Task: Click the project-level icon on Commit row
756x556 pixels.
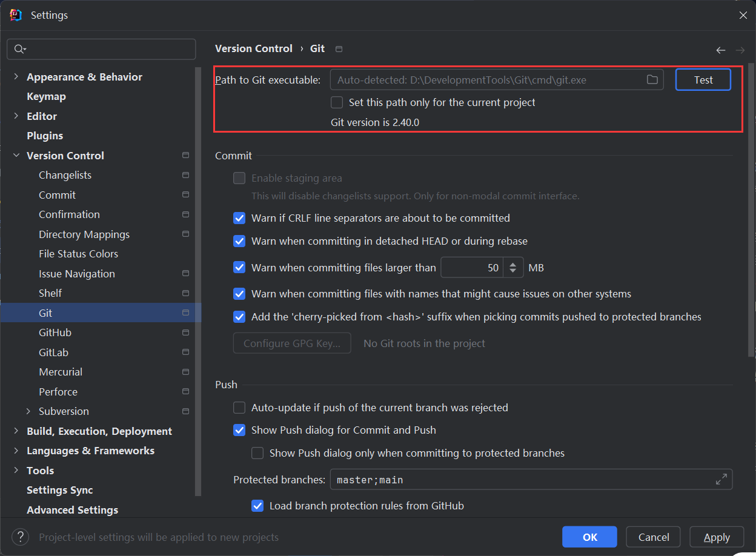Action: (185, 195)
